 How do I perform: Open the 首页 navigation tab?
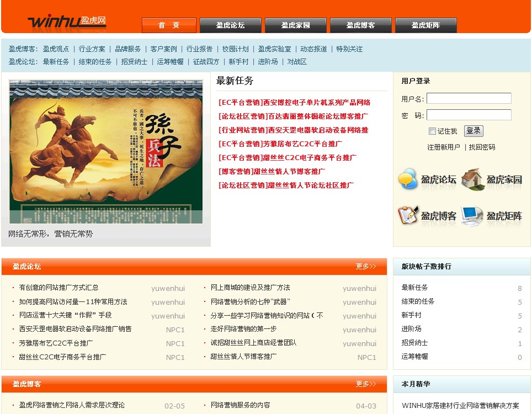tap(169, 25)
